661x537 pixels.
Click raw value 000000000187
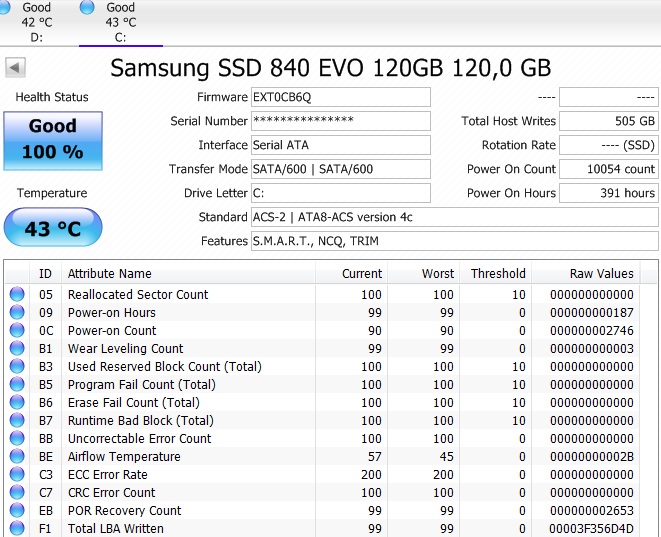591,312
